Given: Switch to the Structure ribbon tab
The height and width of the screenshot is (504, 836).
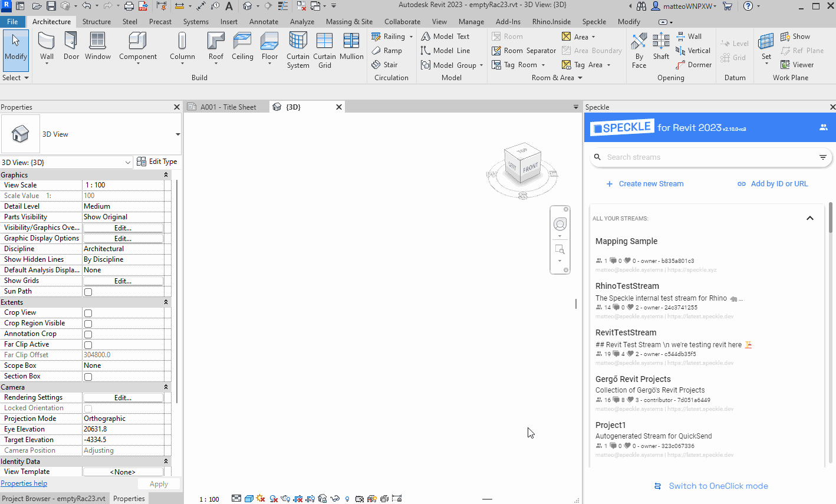Looking at the screenshot, I should click(97, 22).
